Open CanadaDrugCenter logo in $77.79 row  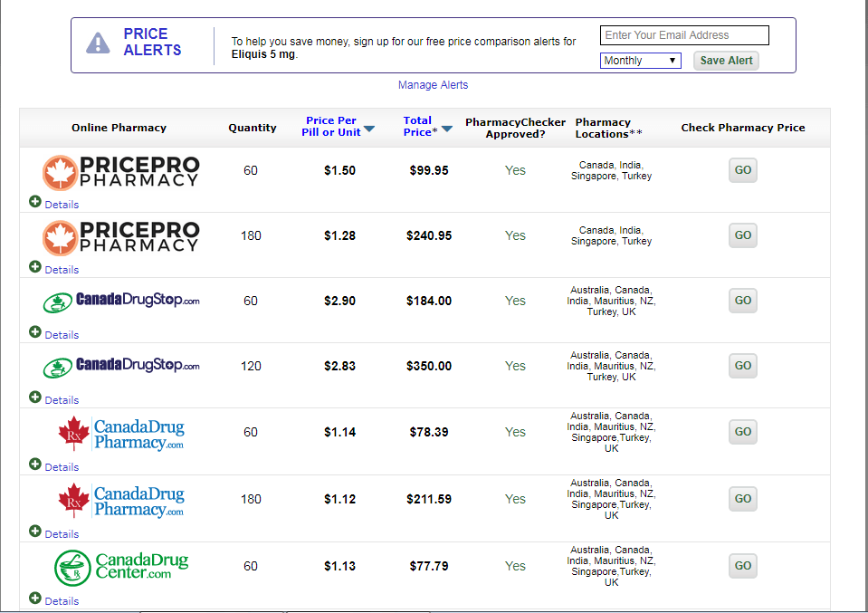[121, 568]
